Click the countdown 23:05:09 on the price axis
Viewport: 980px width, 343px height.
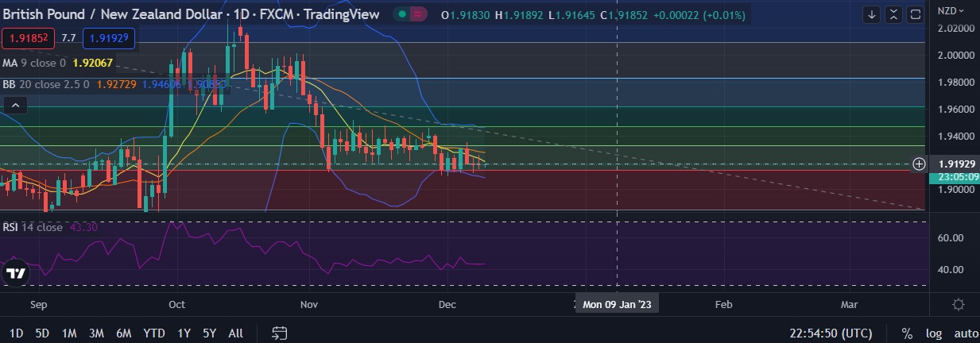(x=956, y=176)
